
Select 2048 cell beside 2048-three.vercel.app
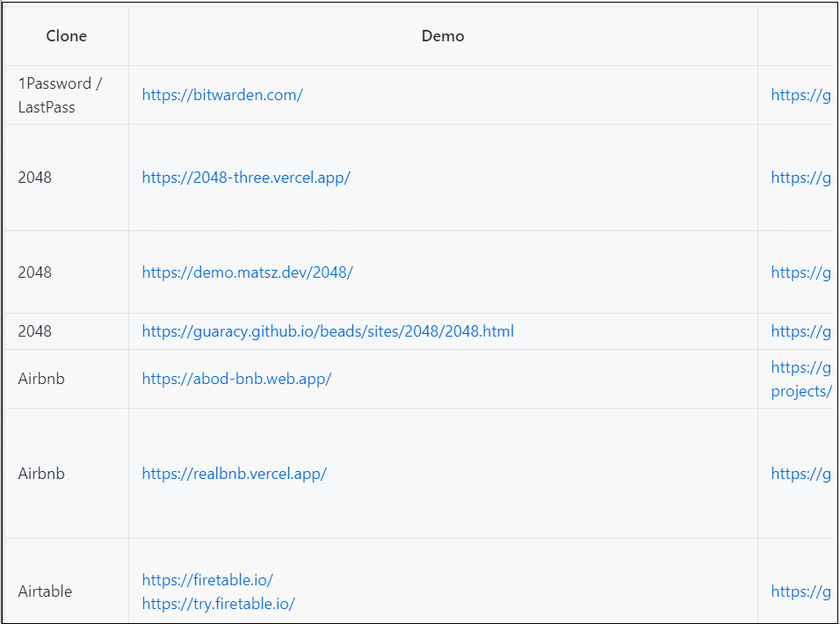click(x=67, y=178)
